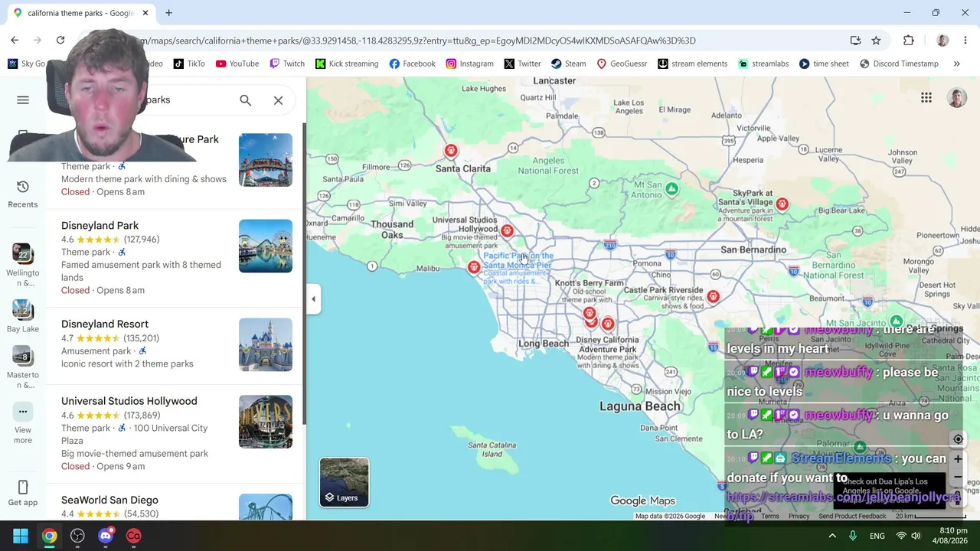Open the Google Maps hamburger menu

(x=23, y=100)
